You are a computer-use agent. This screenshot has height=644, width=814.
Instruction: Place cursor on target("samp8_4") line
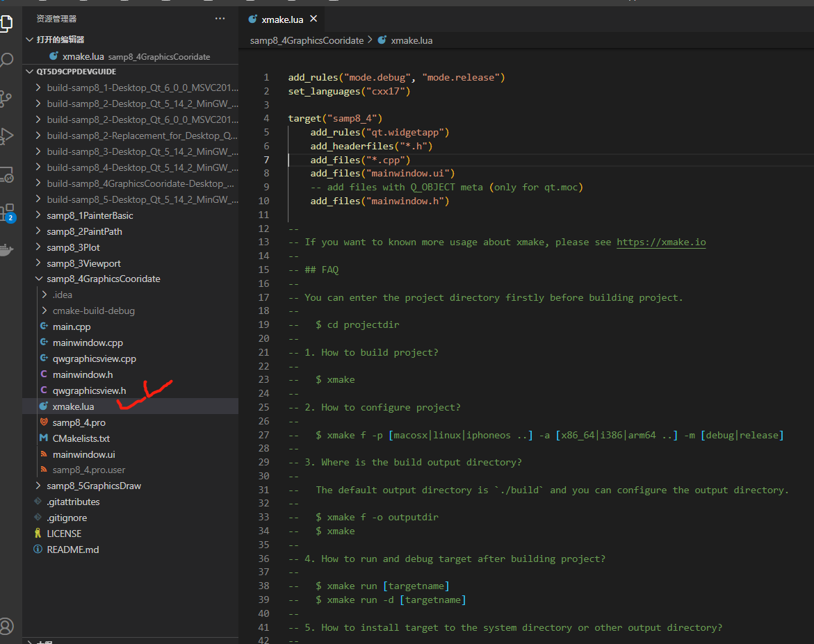click(335, 118)
